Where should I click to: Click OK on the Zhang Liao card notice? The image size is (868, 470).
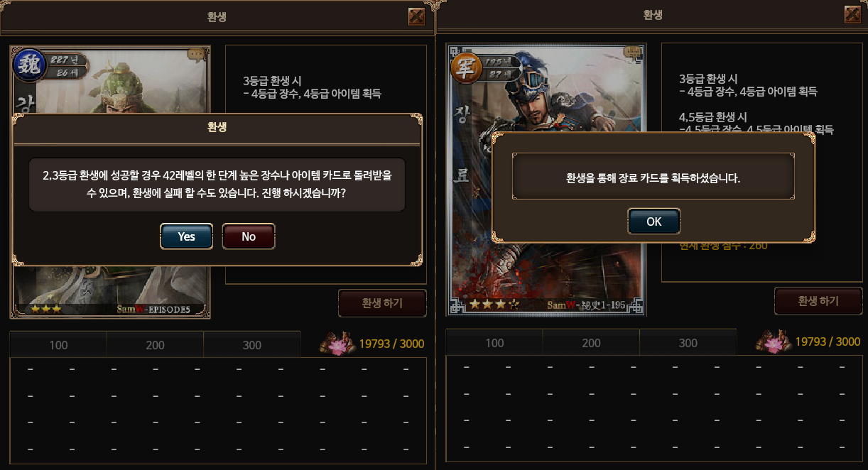point(654,222)
